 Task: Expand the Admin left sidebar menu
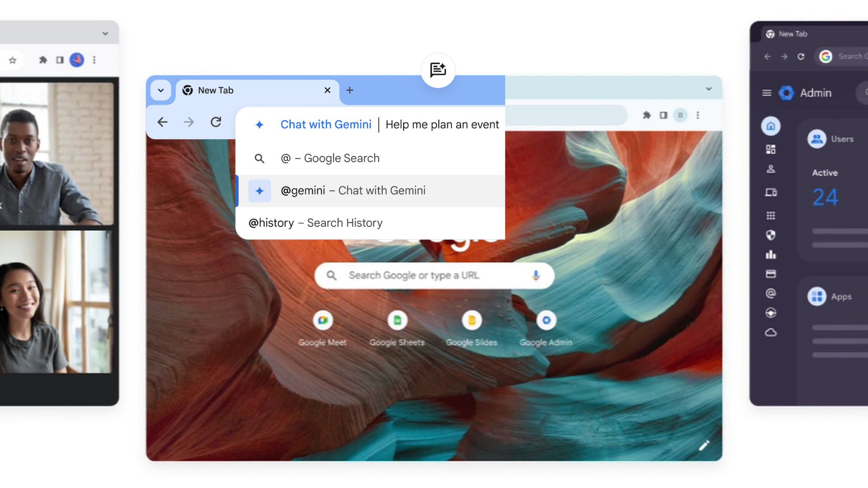pos(767,92)
